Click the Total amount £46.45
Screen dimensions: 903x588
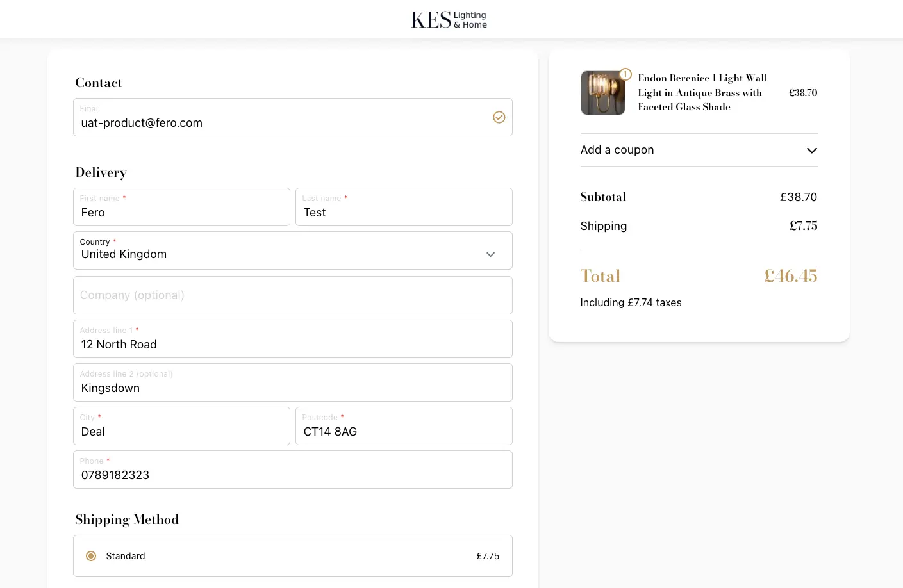coord(791,276)
